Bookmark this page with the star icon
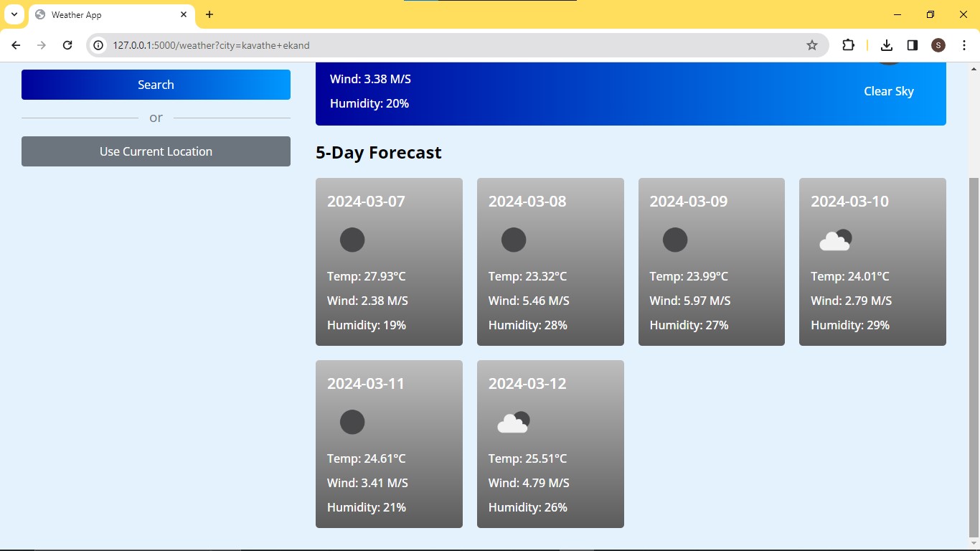The image size is (980, 551). pos(812,45)
